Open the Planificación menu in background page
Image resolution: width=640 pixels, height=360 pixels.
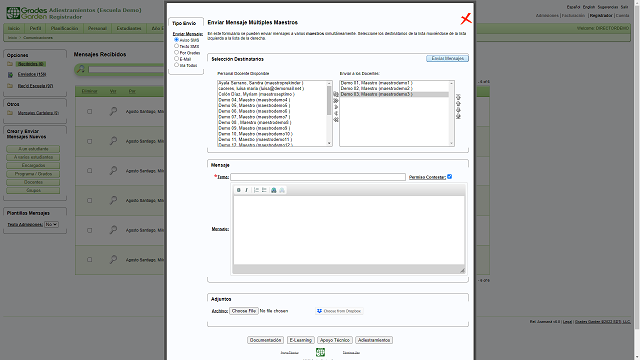64,28
